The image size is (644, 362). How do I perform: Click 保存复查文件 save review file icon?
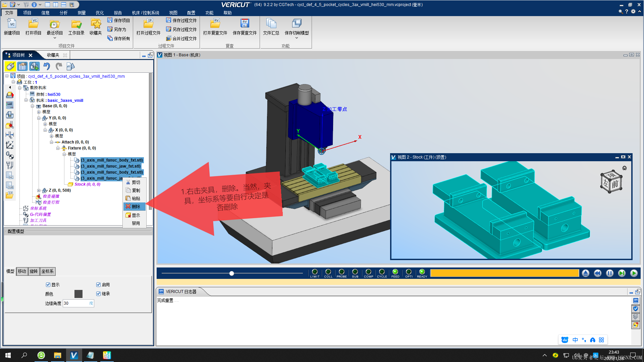tap(245, 27)
